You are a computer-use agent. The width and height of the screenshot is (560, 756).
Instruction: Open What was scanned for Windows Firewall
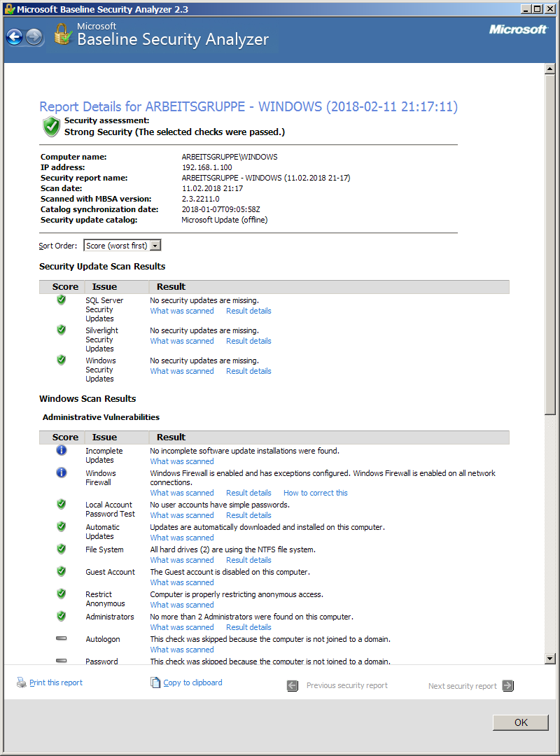pos(182,493)
